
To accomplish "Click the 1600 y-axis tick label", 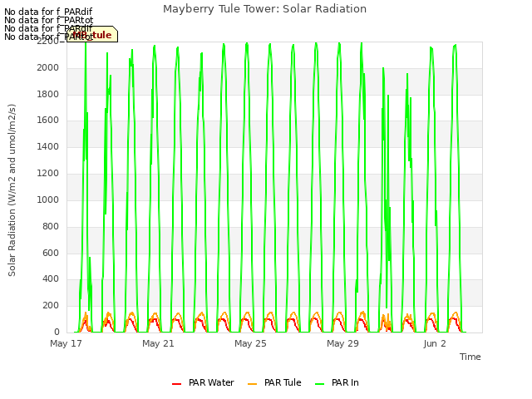I will click(x=48, y=121).
